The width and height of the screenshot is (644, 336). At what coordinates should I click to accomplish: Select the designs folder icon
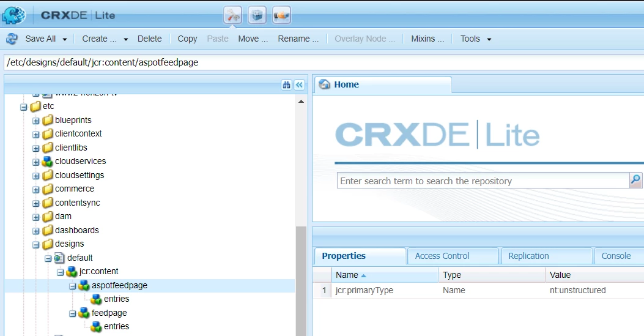click(x=48, y=244)
